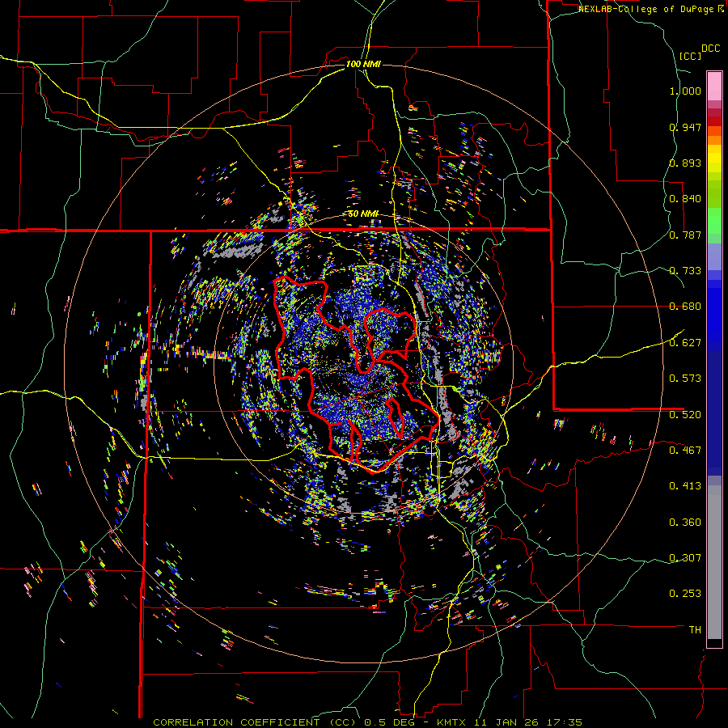
Task: Click the TH threshold label
Action: [695, 630]
